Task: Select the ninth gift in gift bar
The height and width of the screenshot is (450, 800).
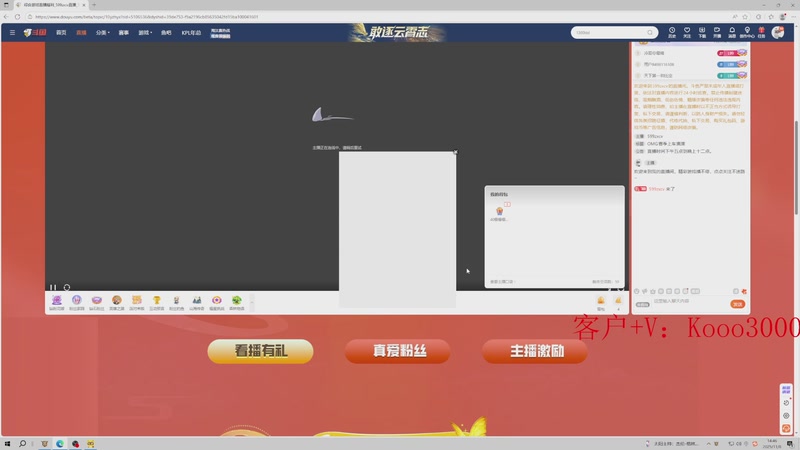Action: point(217,303)
